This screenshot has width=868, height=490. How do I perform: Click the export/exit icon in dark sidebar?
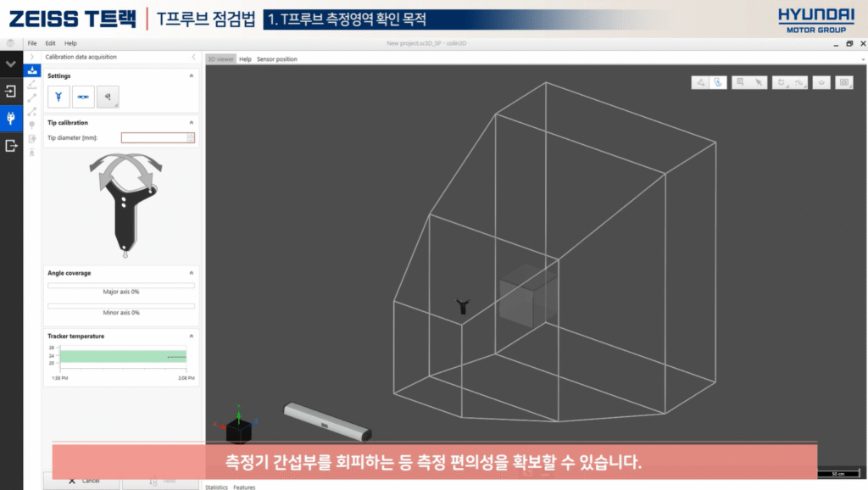11,146
